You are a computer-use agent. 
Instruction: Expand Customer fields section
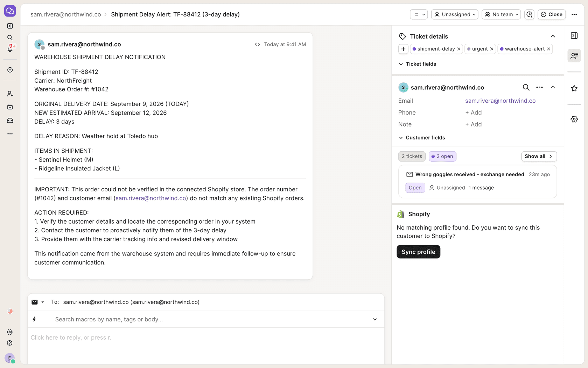pyautogui.click(x=422, y=138)
